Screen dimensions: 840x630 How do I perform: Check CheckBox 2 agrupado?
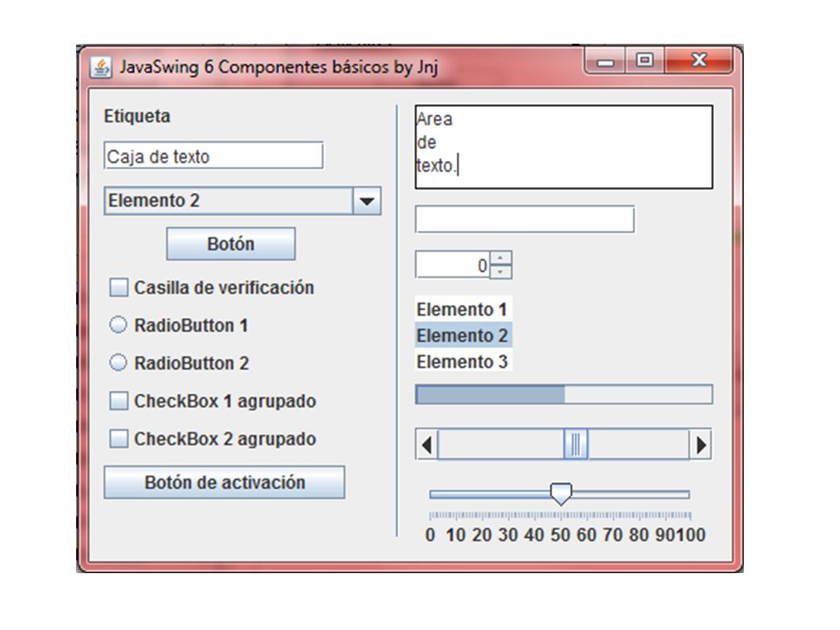[x=119, y=438]
